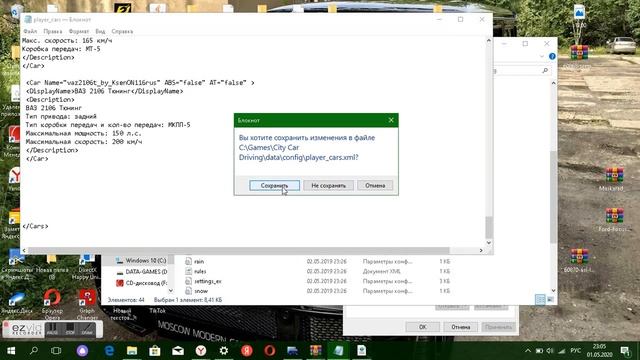Screen dimensions: 640x360
Task: Select the settings_ex file in Explorer
Action: click(x=207, y=281)
